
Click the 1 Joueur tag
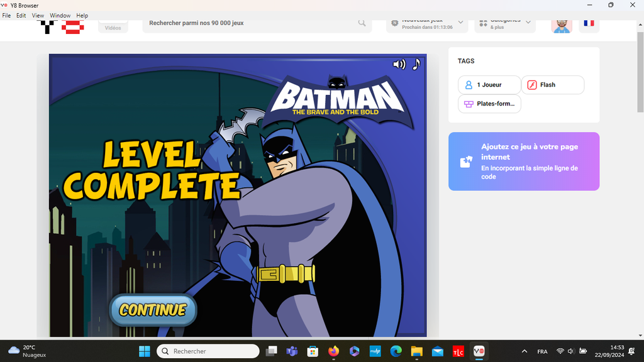click(489, 85)
